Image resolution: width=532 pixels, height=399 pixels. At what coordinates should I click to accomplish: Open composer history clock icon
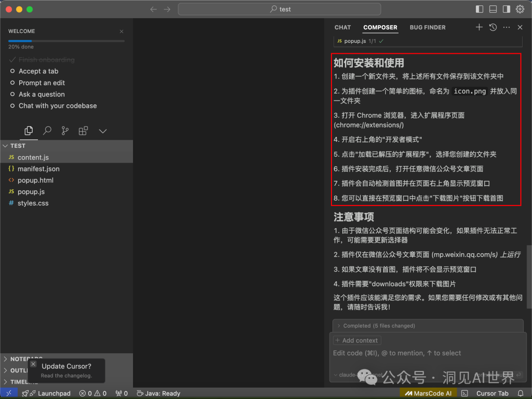coord(493,28)
